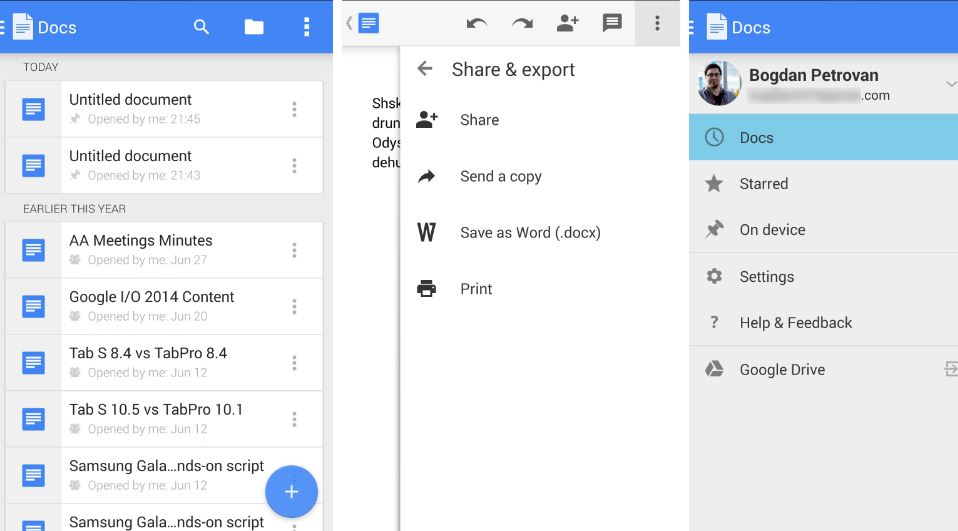
Task: Tap the star icon beside Starred
Action: click(714, 183)
